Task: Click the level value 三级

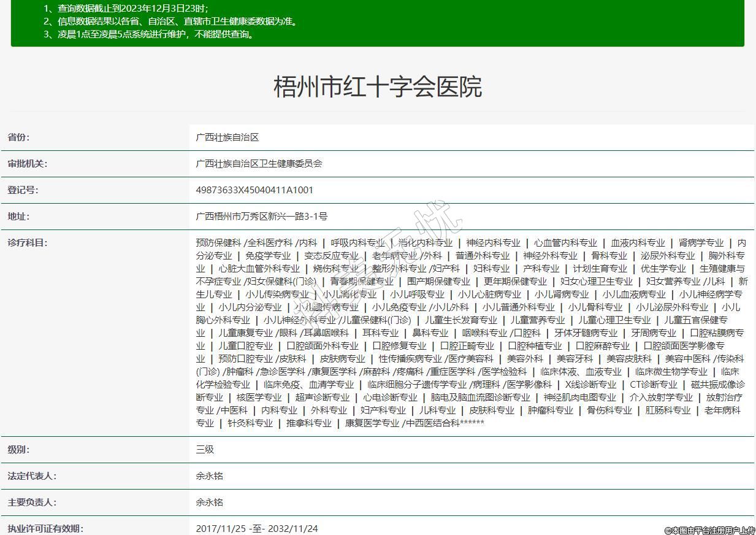Action: (205, 450)
